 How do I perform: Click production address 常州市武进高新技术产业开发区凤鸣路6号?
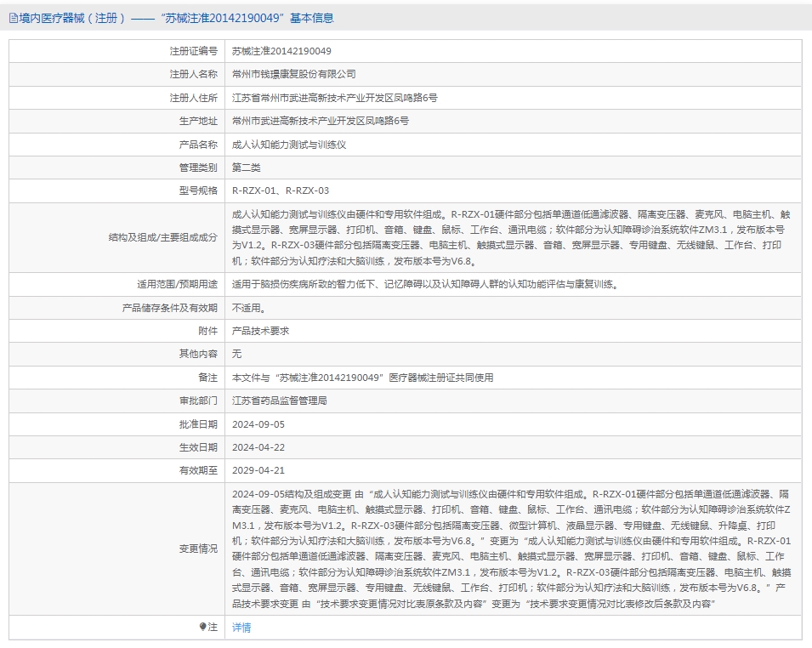321,121
